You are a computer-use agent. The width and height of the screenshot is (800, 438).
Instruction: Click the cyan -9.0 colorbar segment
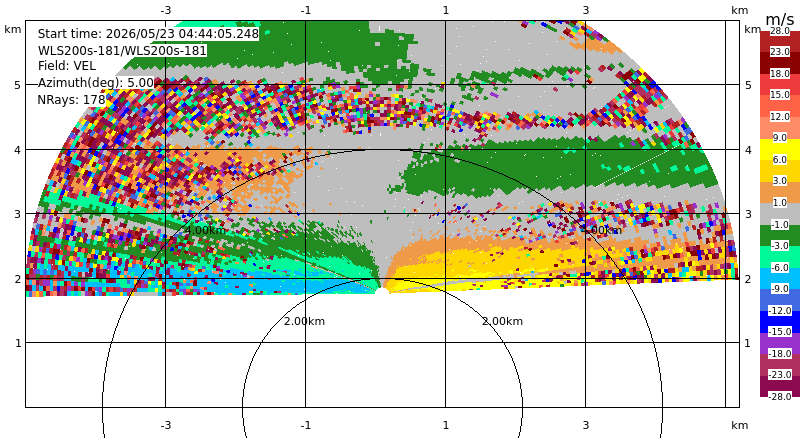[780, 278]
